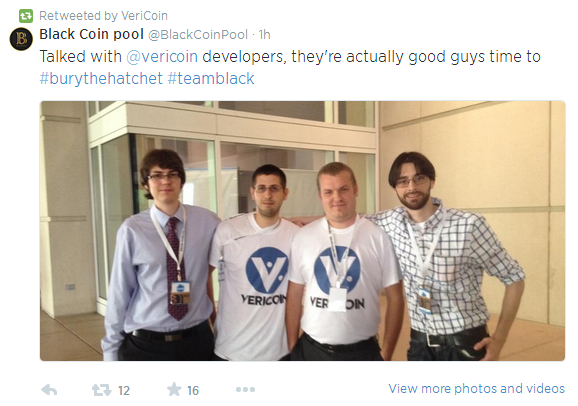Click the retweet count 12
Image resolution: width=578 pixels, height=406 pixels.
[x=124, y=391]
